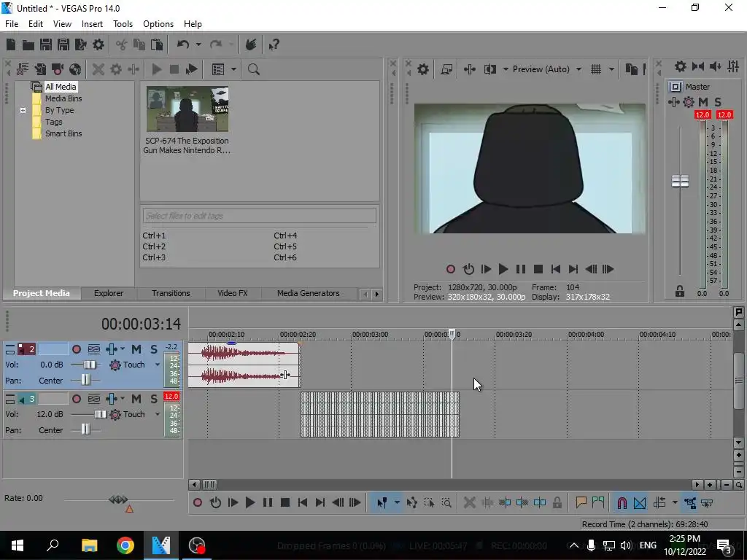Open the grid overlays dropdown arrow
The width and height of the screenshot is (747, 560).
(x=611, y=69)
